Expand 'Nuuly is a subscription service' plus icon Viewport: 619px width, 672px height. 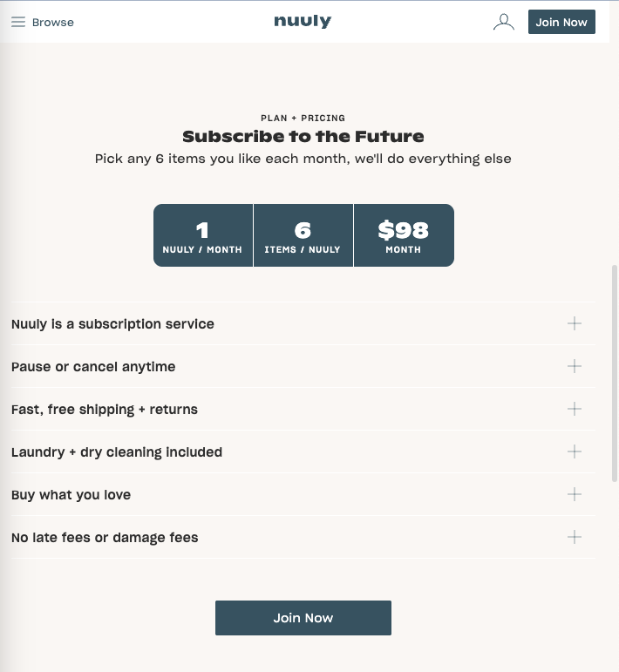[574, 323]
